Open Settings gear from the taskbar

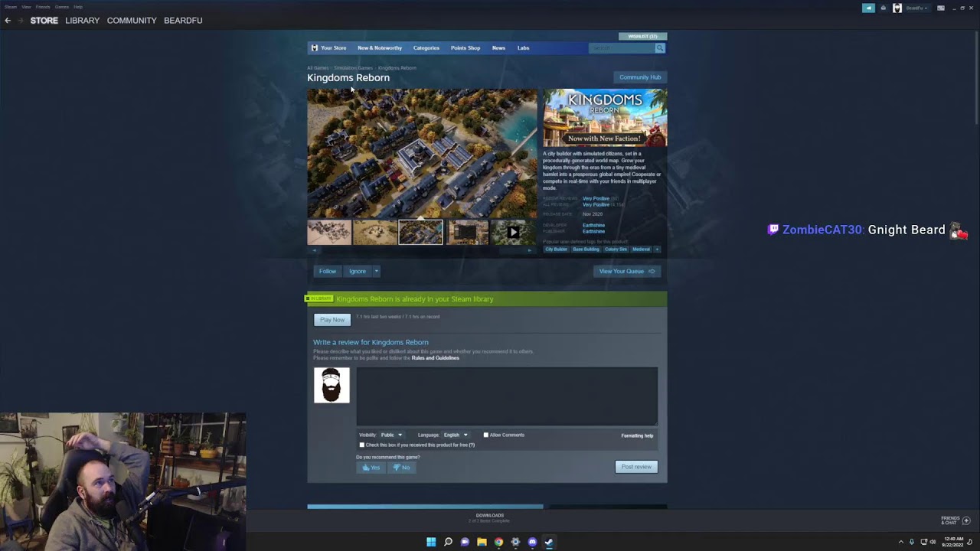coord(515,542)
